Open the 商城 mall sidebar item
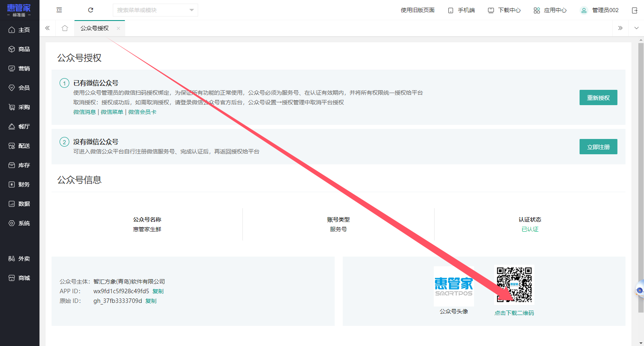 click(19, 278)
